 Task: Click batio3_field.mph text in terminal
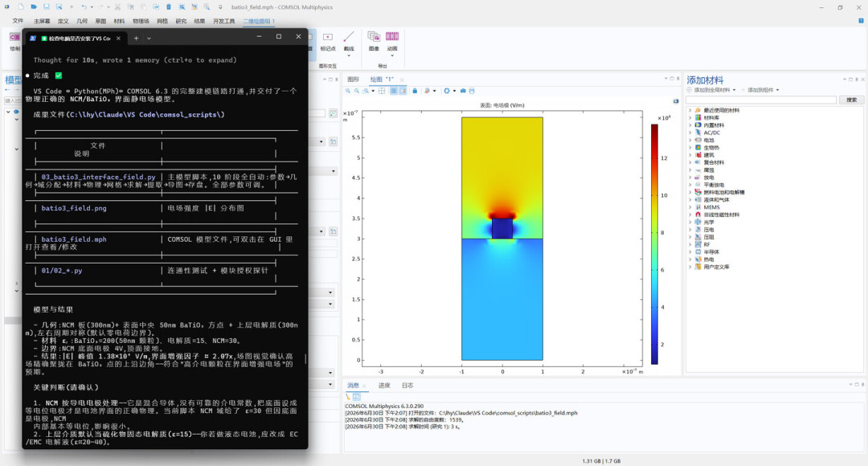coord(74,239)
